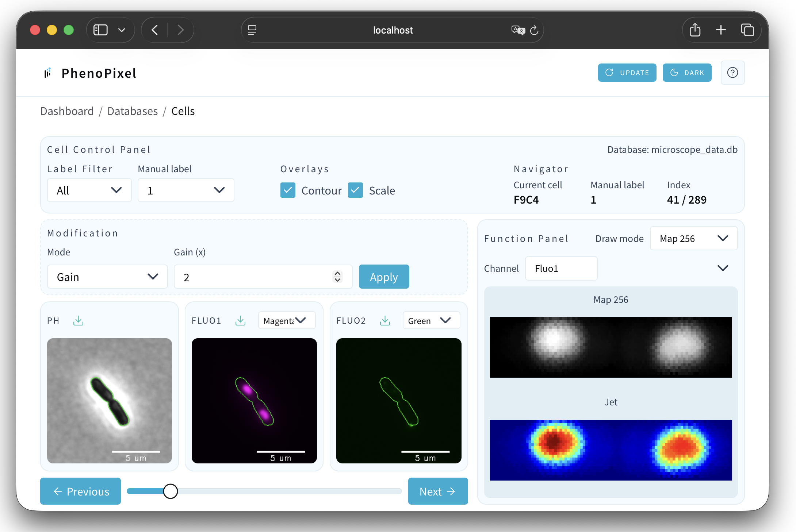Go to the Previous cell

pyautogui.click(x=80, y=491)
